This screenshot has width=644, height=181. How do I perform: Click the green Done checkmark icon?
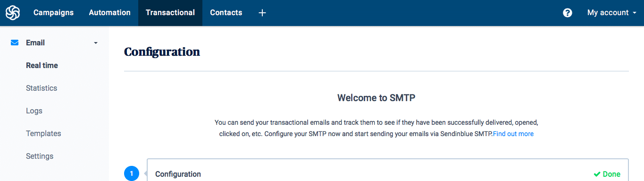pos(597,174)
